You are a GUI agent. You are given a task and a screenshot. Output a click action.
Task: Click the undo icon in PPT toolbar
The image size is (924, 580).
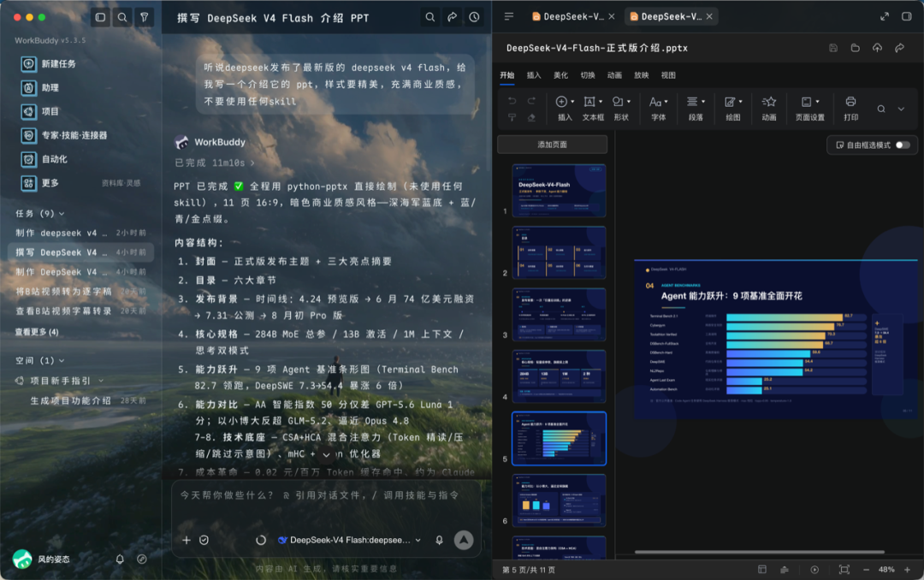pos(512,101)
